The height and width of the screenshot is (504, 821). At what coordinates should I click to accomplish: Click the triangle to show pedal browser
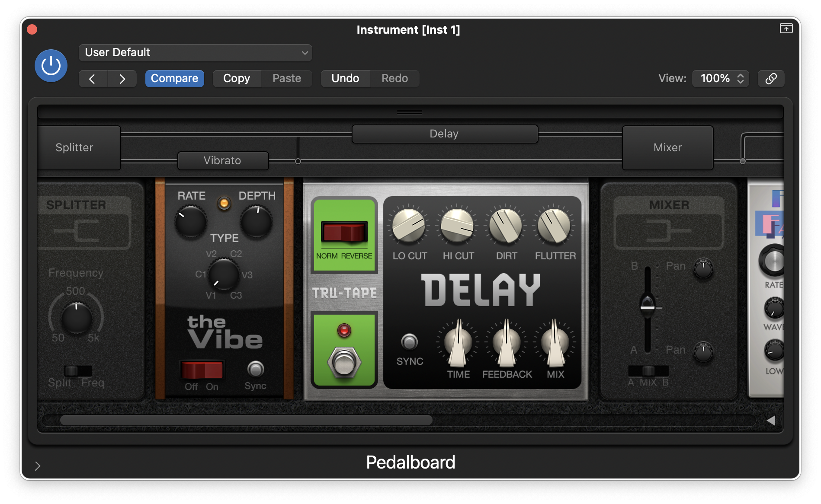coord(770,421)
